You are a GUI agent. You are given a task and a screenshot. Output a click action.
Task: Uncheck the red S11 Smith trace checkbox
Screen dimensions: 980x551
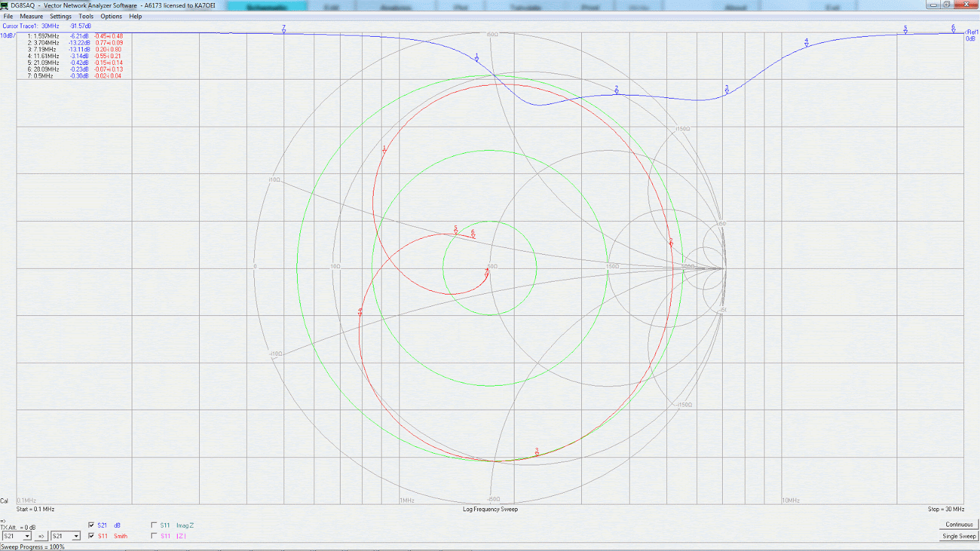[x=91, y=536]
